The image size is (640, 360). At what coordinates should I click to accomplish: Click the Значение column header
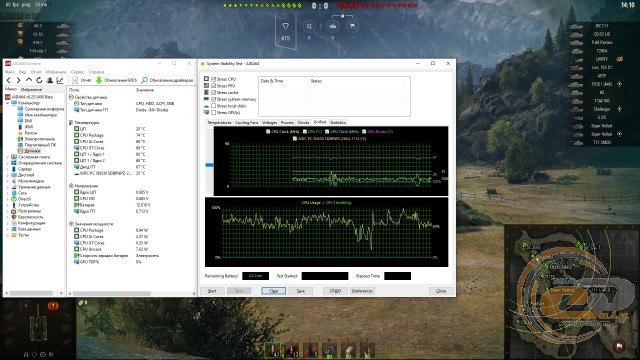145,90
